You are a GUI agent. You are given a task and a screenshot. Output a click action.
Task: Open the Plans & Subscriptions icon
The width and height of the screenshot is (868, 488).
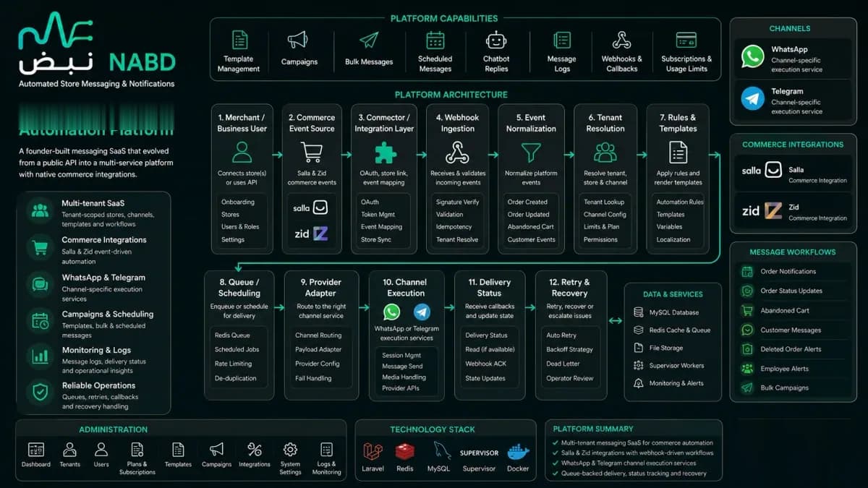[x=137, y=450]
